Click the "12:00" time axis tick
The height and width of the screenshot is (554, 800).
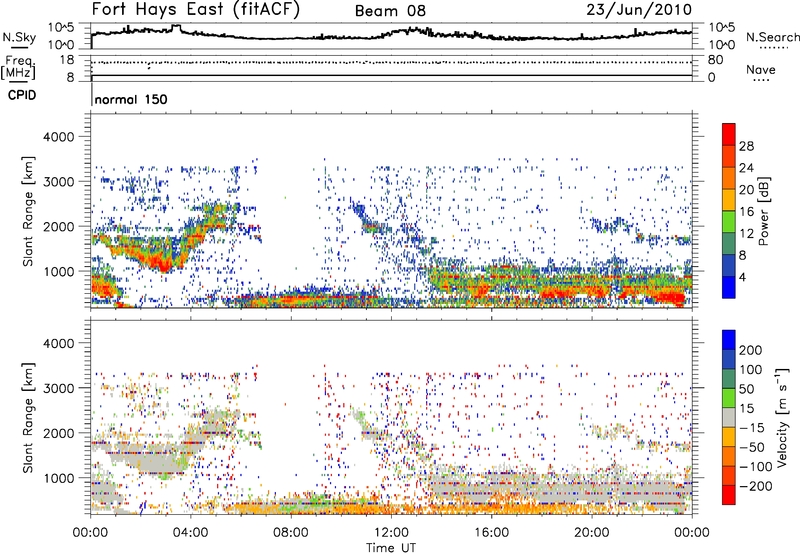(x=391, y=533)
